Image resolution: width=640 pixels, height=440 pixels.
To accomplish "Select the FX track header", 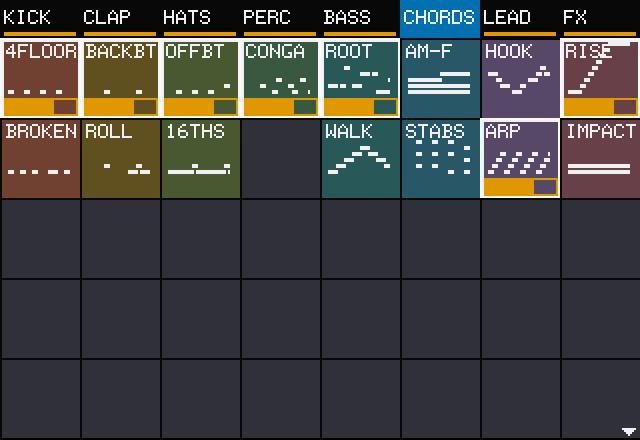I will coord(600,19).
